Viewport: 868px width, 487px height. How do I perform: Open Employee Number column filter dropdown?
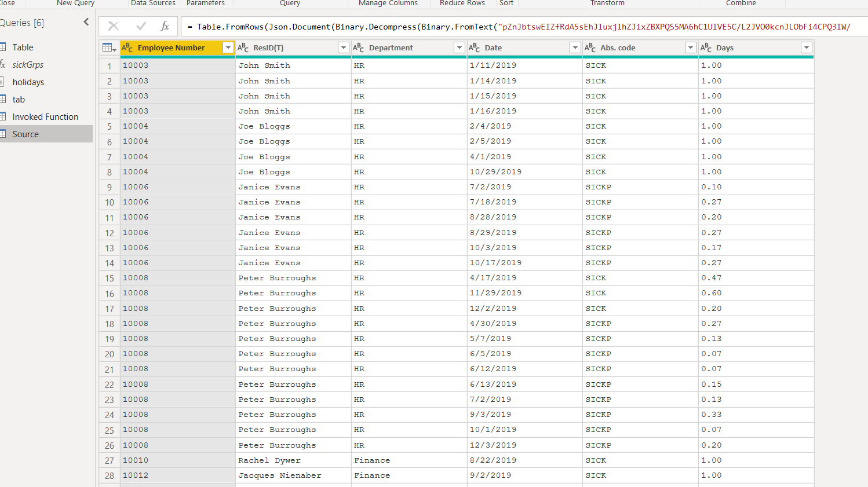pyautogui.click(x=228, y=47)
